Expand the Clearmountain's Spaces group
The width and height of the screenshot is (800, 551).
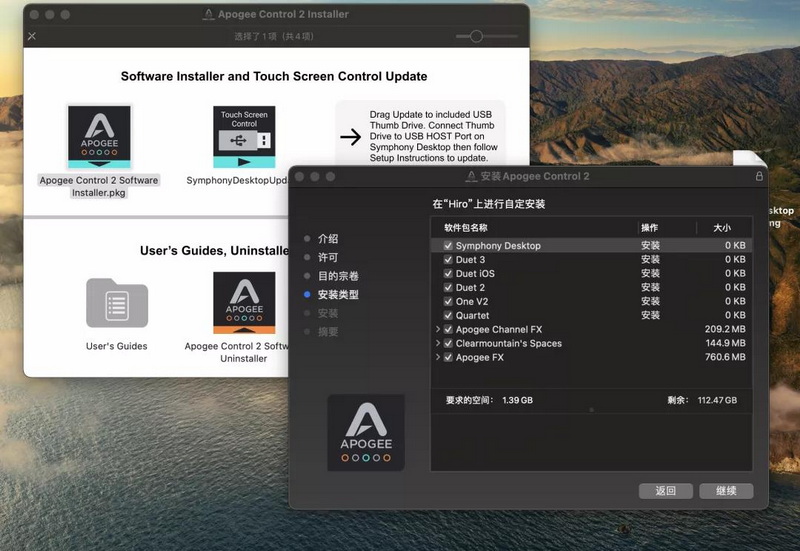pos(438,343)
